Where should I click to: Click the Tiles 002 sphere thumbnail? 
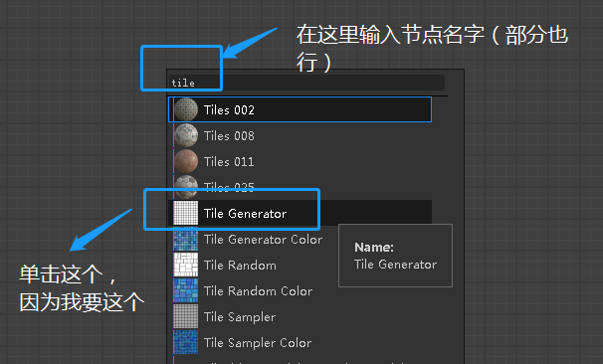point(186,109)
